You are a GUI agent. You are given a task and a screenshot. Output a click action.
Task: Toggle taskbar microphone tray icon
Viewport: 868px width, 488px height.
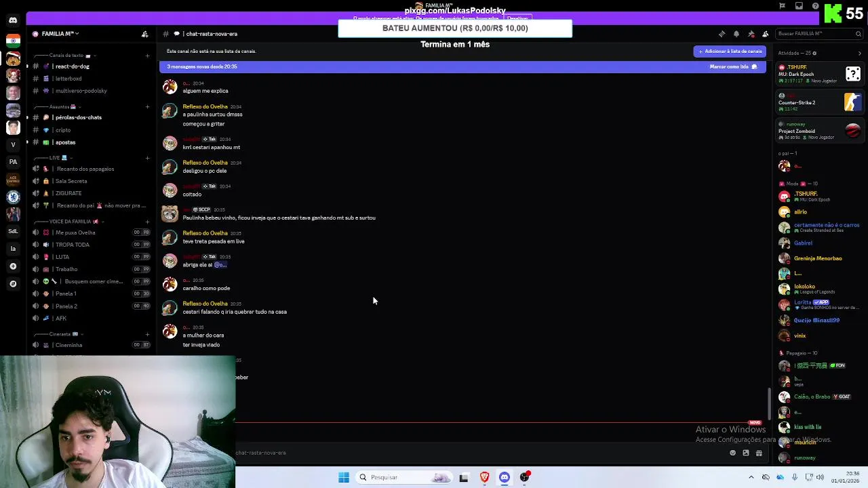click(795, 477)
